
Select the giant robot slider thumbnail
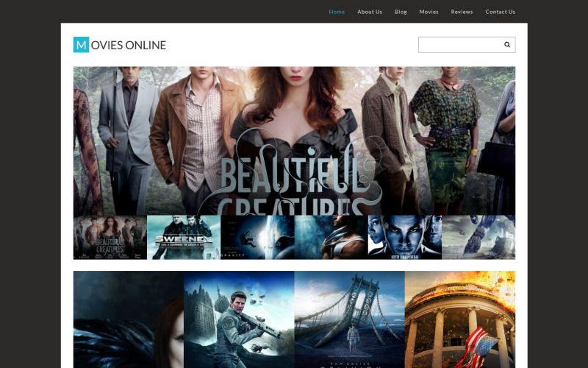click(478, 237)
